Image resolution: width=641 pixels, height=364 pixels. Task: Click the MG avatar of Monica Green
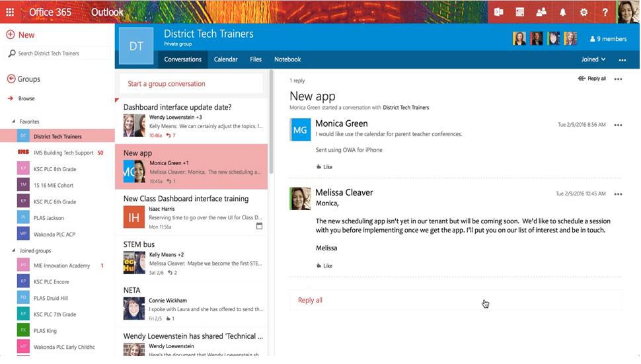[300, 129]
